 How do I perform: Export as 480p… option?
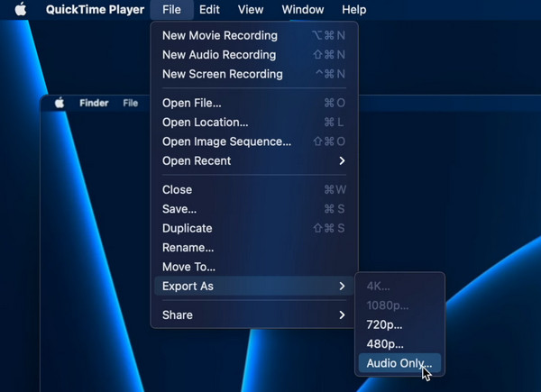click(x=399, y=344)
